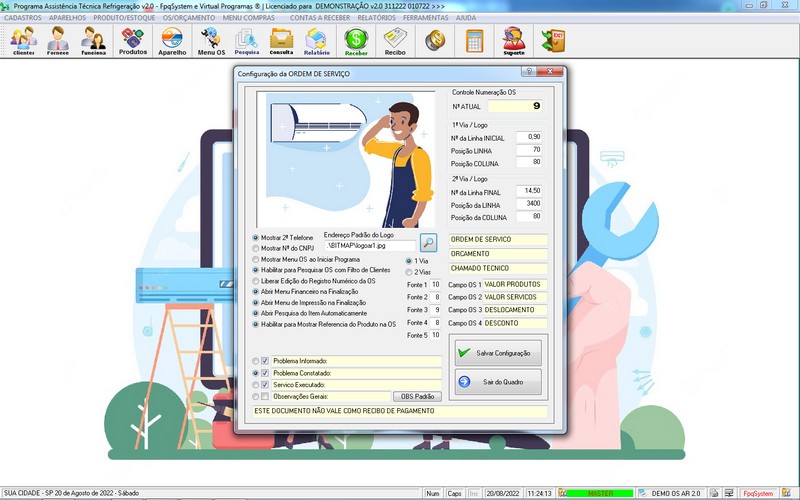800x500 pixels.
Task: Open the FERRAMENTAS menu
Action: point(426,18)
